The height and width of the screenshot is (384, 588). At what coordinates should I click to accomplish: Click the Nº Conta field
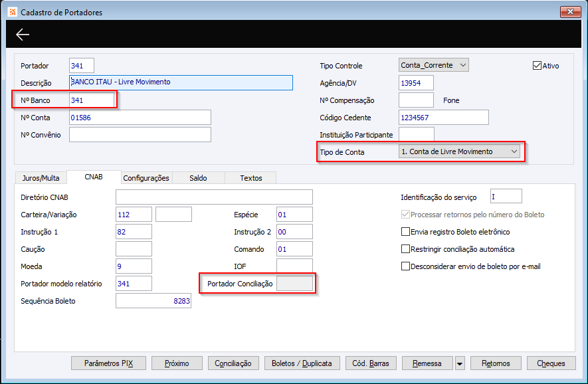[140, 118]
